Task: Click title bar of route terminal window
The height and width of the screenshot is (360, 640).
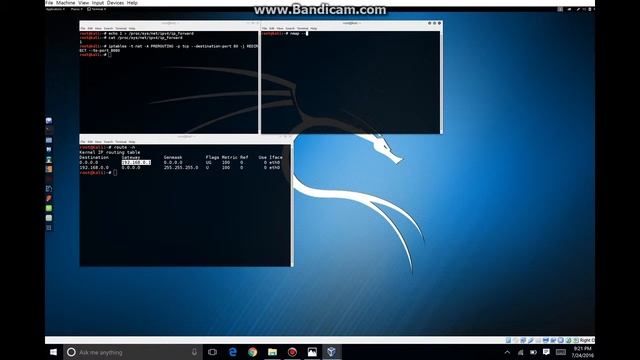Action: (x=186, y=137)
